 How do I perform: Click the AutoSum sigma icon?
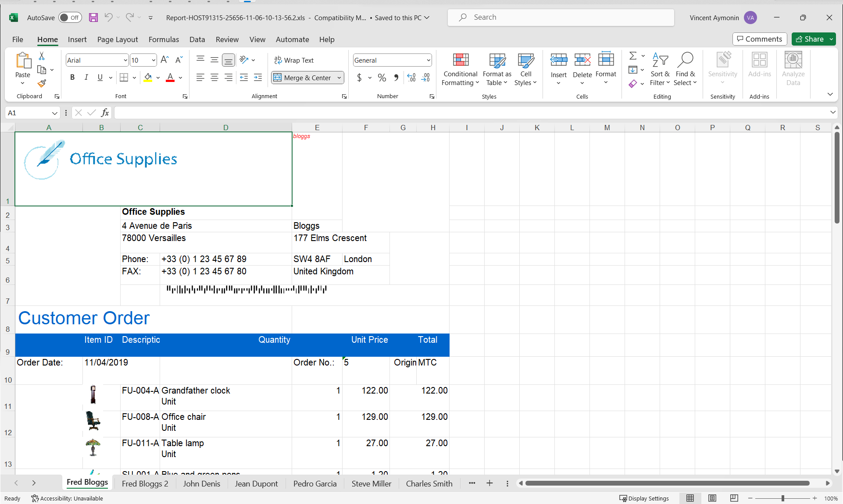(632, 56)
